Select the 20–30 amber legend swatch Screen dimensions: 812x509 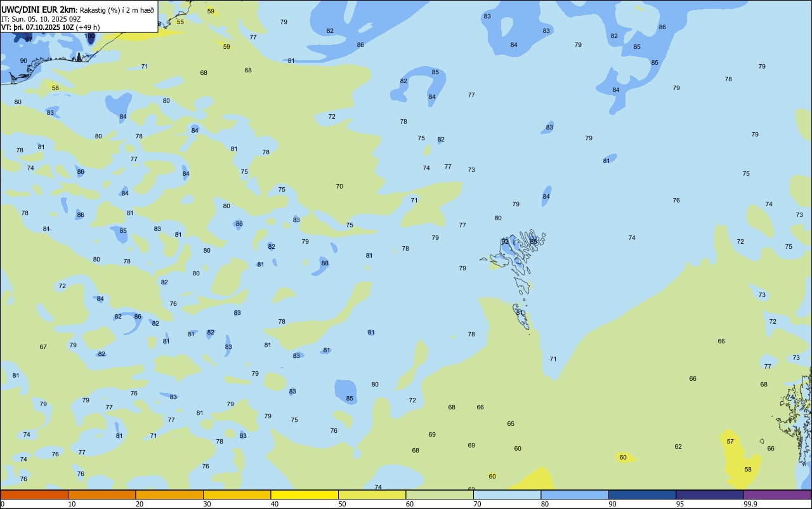[169, 494]
